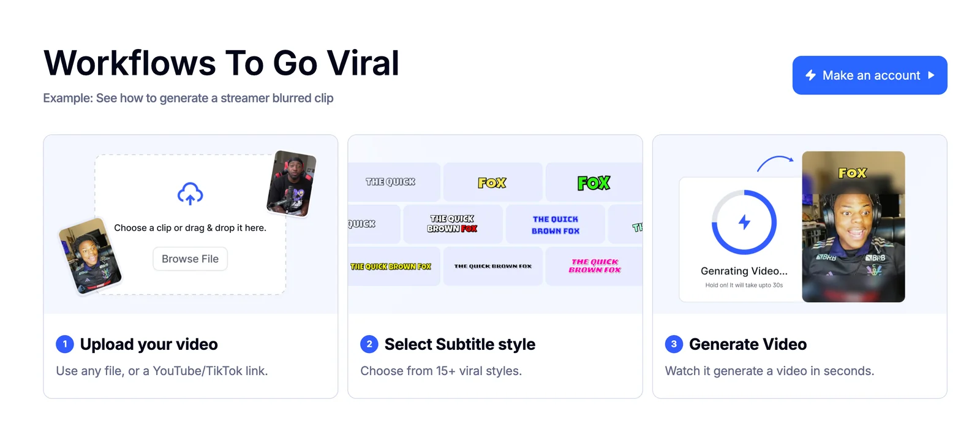Image resolution: width=980 pixels, height=440 pixels.
Task: Click the tilted video thumbnail at upload box top-right
Action: click(x=292, y=183)
